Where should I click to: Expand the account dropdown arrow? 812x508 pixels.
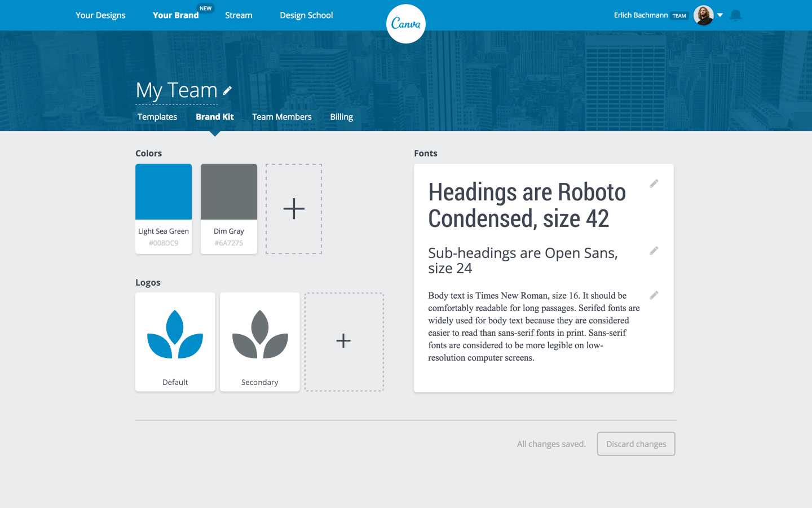(x=720, y=15)
